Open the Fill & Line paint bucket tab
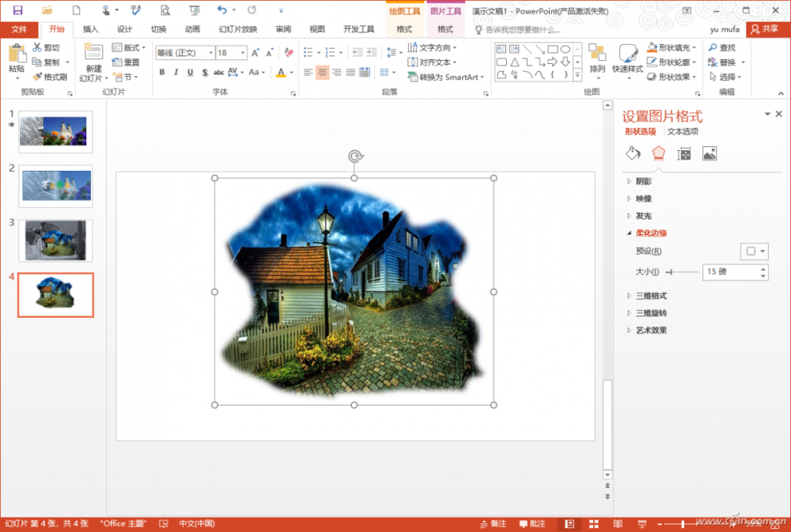The height and width of the screenshot is (532, 791). click(x=633, y=153)
